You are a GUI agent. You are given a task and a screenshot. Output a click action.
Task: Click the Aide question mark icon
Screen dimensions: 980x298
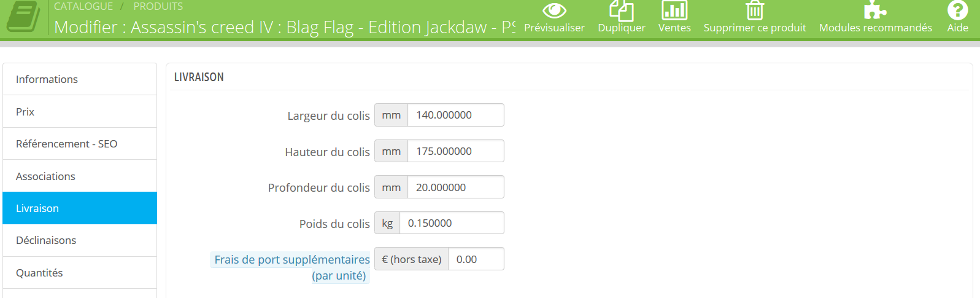coord(957,10)
